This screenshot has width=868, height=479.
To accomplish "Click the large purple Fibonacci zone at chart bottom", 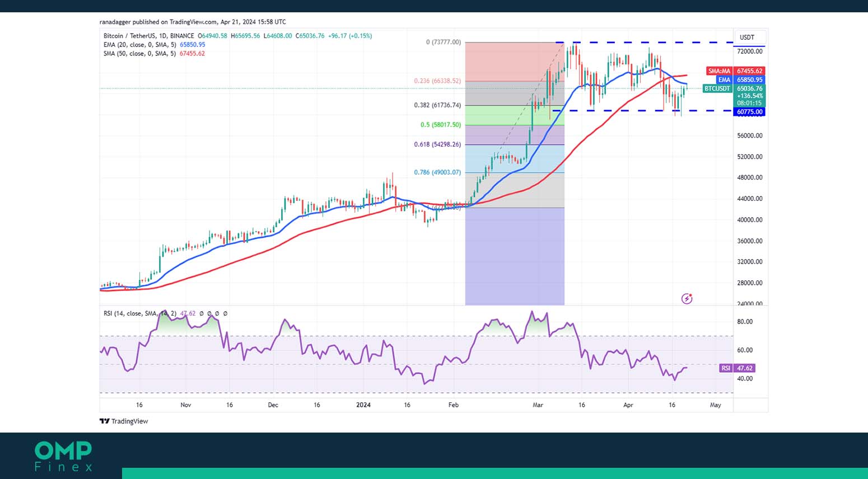I will coord(515,256).
